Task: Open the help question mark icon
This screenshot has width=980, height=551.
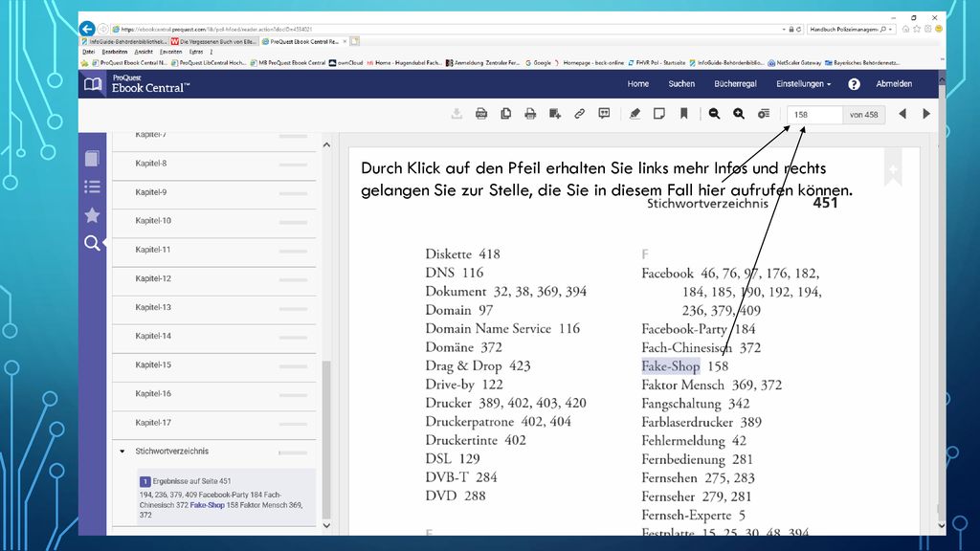Action: (x=854, y=84)
